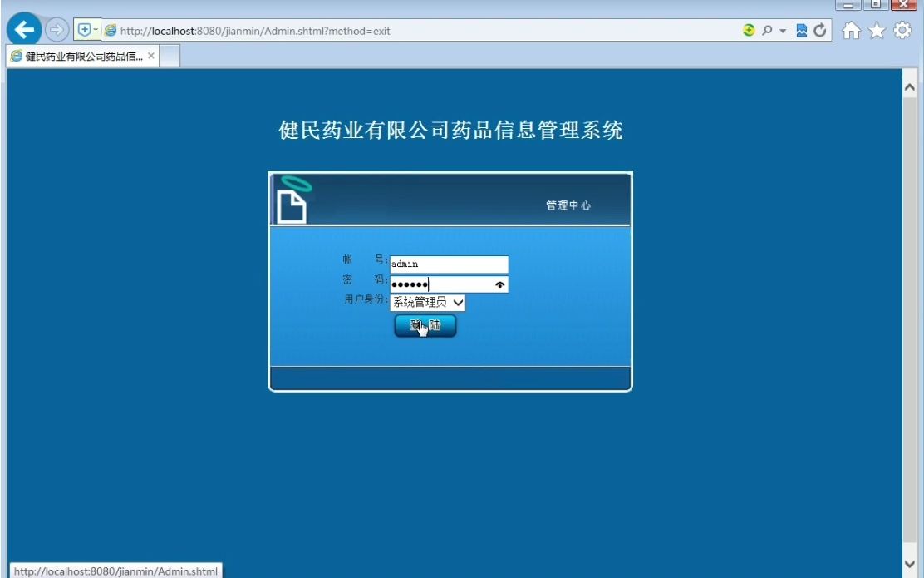Click inside the admin account input field
The height and width of the screenshot is (578, 924).
(449, 264)
